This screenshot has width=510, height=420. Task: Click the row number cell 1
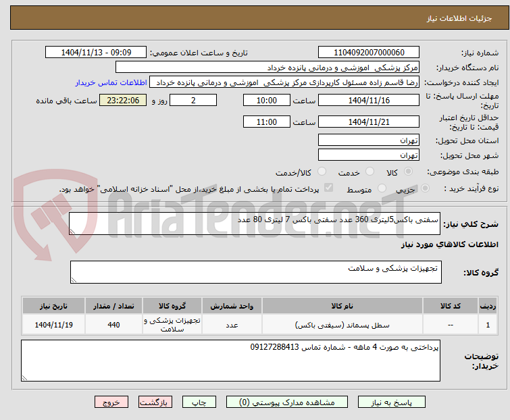tap(488, 325)
